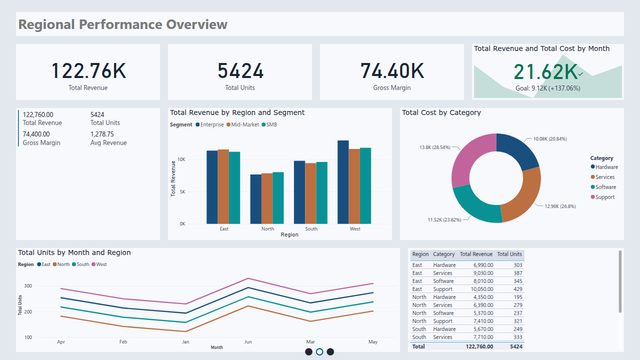Image resolution: width=640 pixels, height=360 pixels.
Task: Click South in the line chart Region legend
Action: (80, 264)
